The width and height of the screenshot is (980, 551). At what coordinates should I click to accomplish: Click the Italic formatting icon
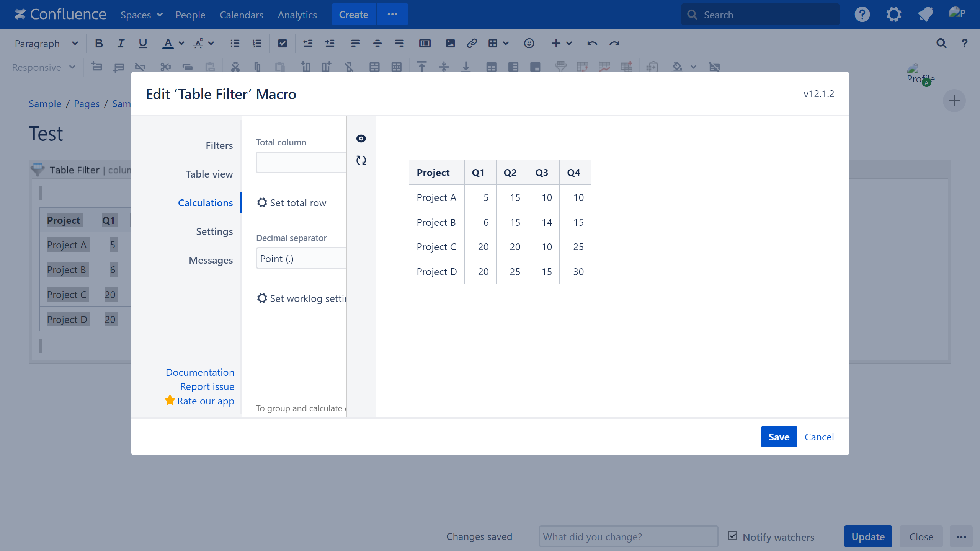click(121, 43)
